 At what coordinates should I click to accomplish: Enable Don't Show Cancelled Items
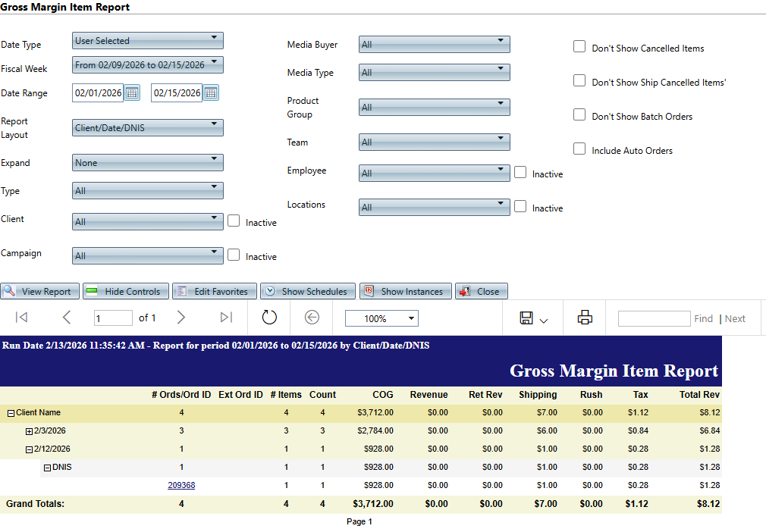[579, 47]
